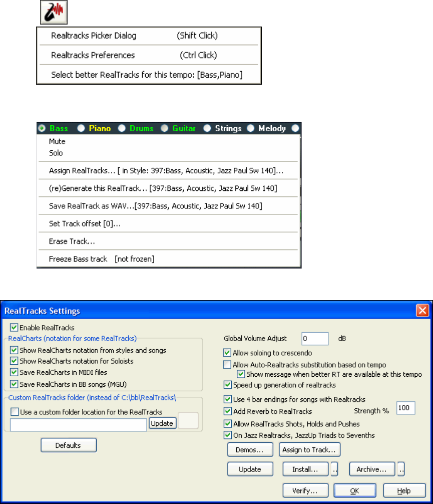Click the Global Volume Adjust dB field
The image size is (433, 504).
tap(315, 339)
